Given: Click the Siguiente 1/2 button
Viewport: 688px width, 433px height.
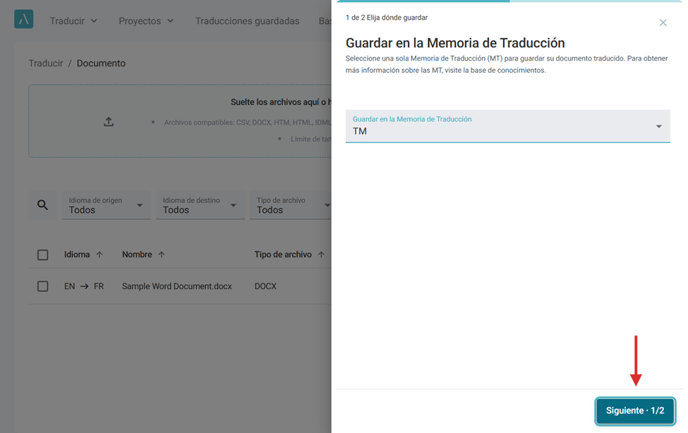Looking at the screenshot, I should pyautogui.click(x=635, y=411).
